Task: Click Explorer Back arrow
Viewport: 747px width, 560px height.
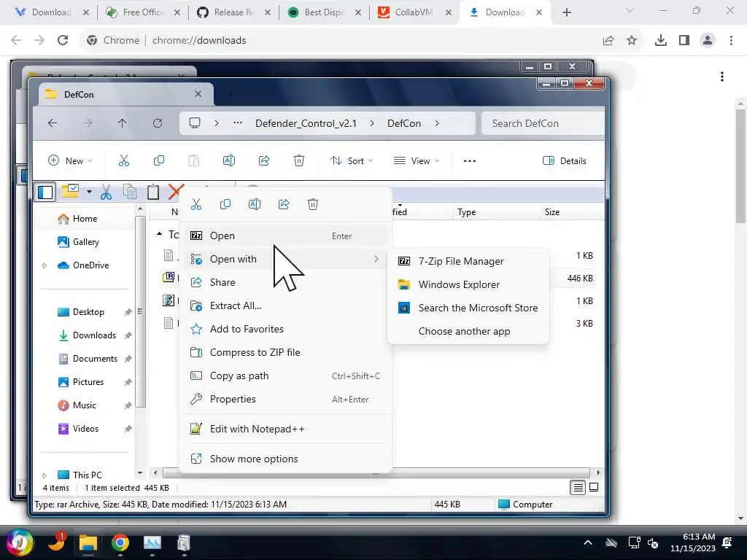Action: pos(53,123)
